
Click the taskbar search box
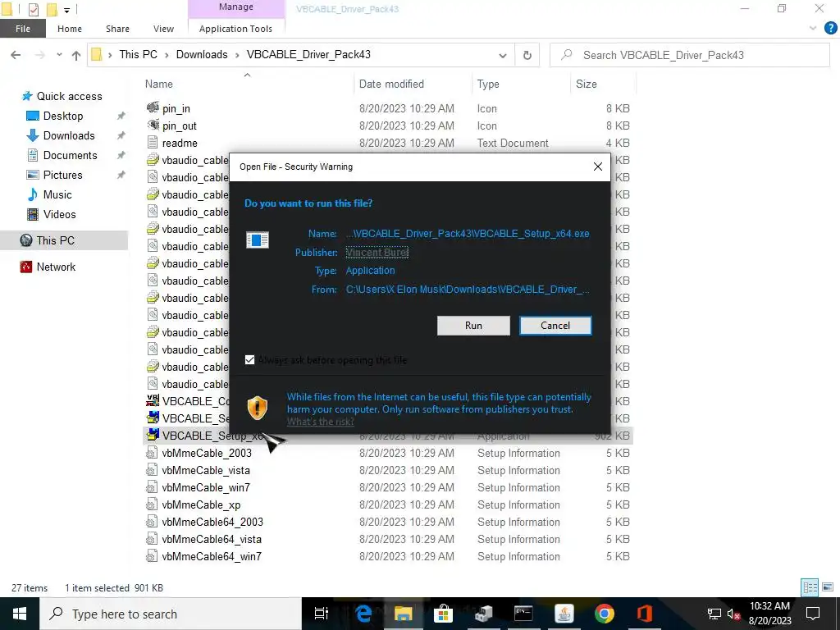tap(171, 614)
